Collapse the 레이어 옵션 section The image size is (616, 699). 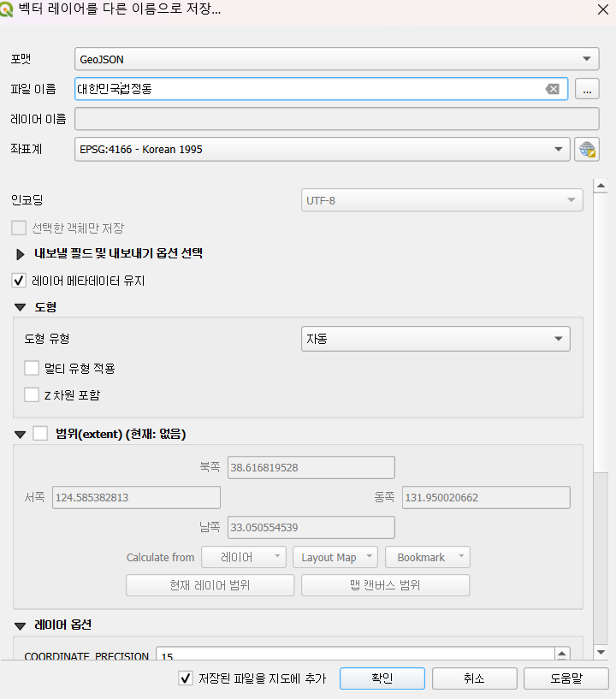[20, 626]
